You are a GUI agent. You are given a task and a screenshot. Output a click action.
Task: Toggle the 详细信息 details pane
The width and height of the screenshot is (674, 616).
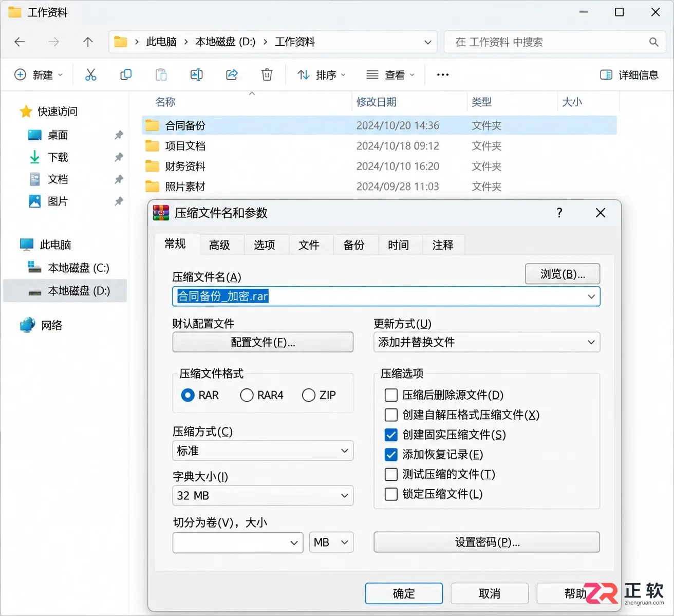[x=629, y=75]
